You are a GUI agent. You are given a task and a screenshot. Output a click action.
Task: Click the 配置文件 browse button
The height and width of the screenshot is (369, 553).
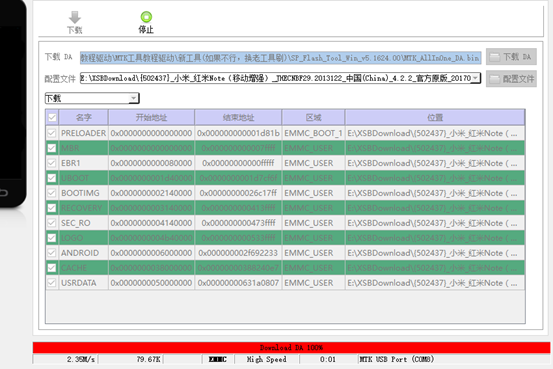click(511, 79)
